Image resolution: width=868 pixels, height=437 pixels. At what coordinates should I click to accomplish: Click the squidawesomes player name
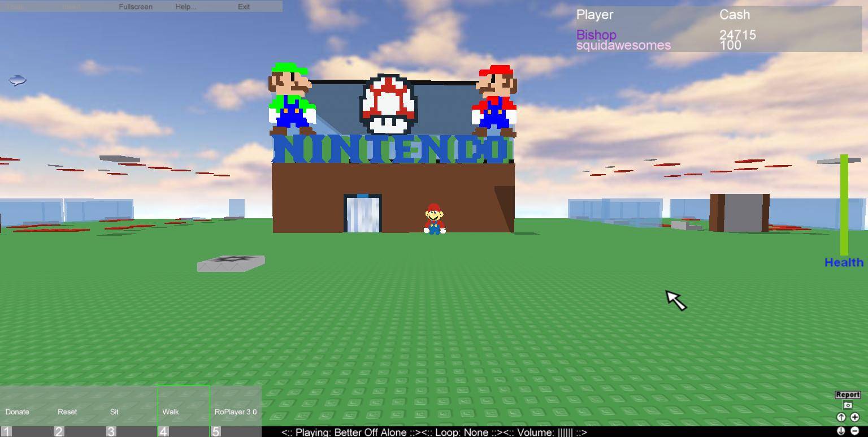click(623, 45)
